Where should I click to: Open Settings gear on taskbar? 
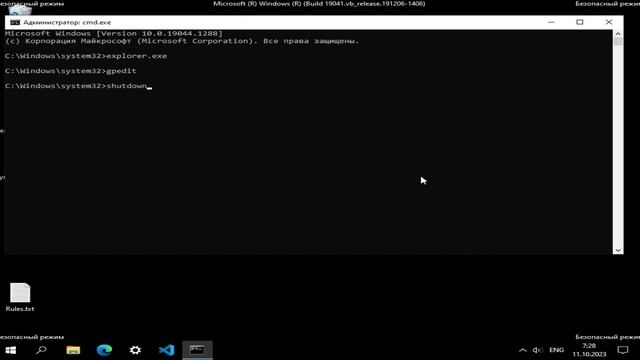[x=135, y=350]
